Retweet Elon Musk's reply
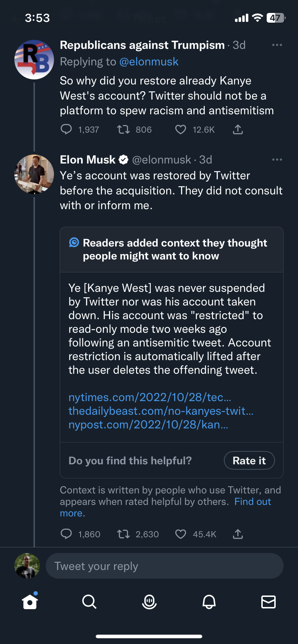Screen dimensions: 298x644 [123, 534]
